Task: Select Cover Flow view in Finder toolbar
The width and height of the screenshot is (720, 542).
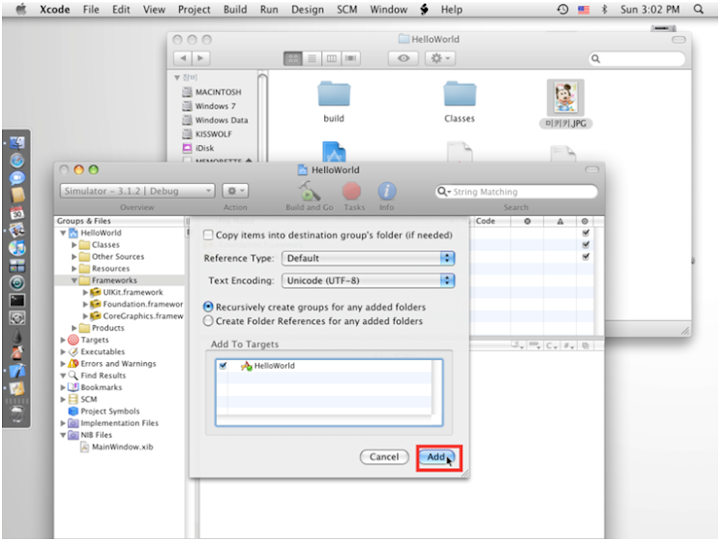Action: [351, 58]
